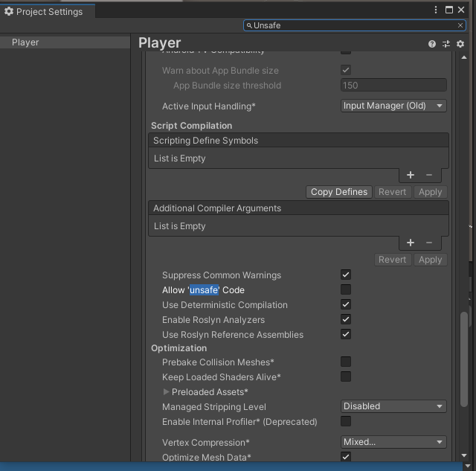
Task: Toggle Warn about App Bundle size
Action: pos(346,70)
